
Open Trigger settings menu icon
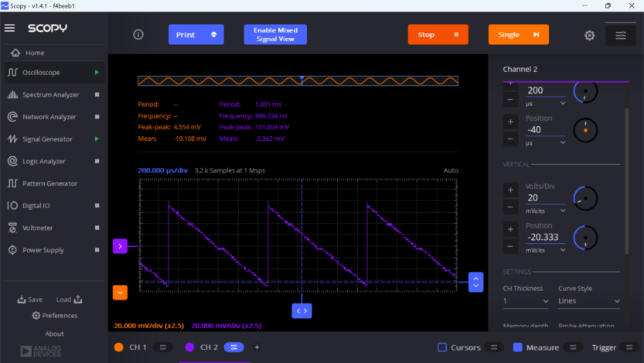[x=629, y=348]
